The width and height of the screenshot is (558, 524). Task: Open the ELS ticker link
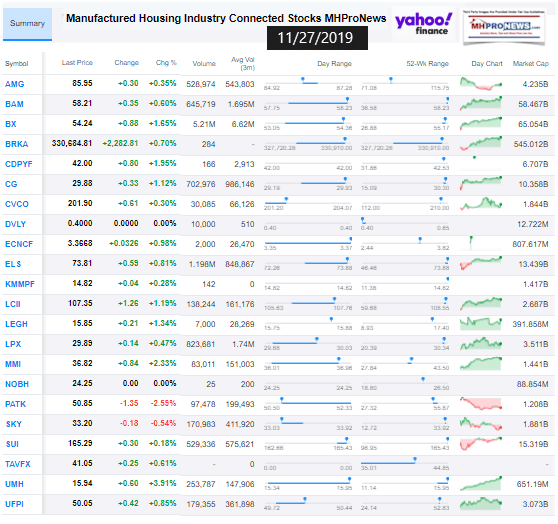[13, 264]
